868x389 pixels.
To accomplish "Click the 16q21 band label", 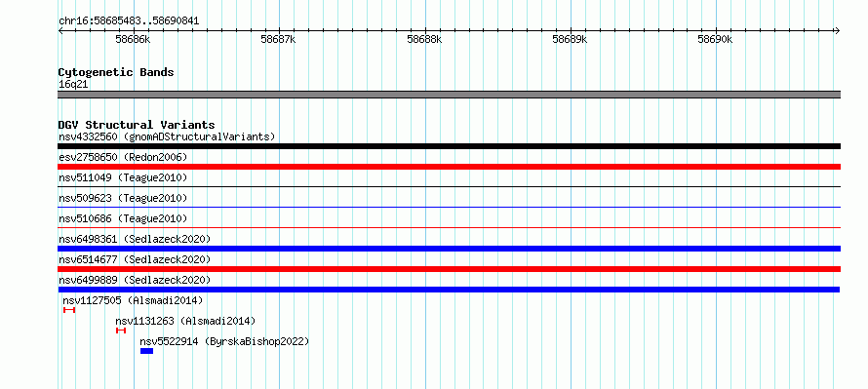I will pyautogui.click(x=73, y=85).
